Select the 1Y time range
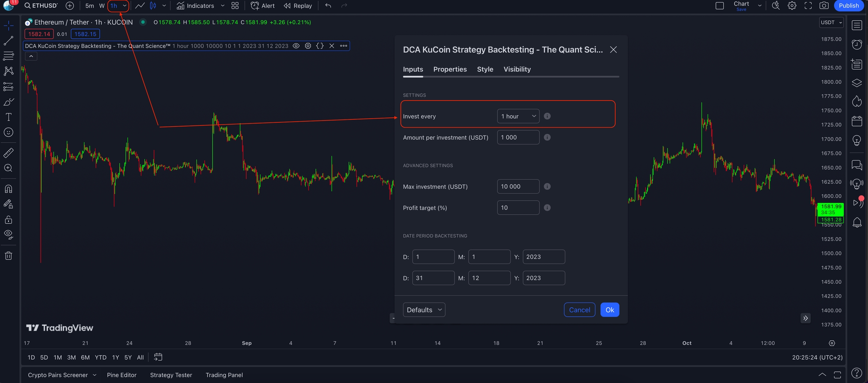 115,357
